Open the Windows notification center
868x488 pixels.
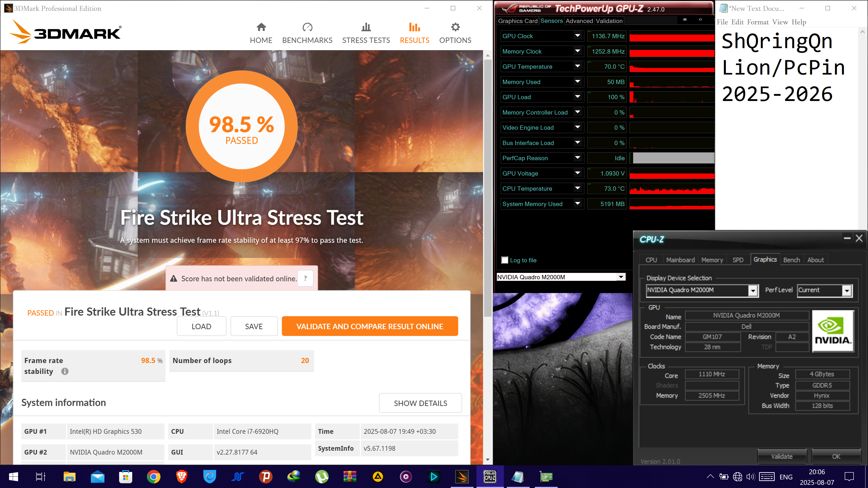pyautogui.click(x=849, y=476)
